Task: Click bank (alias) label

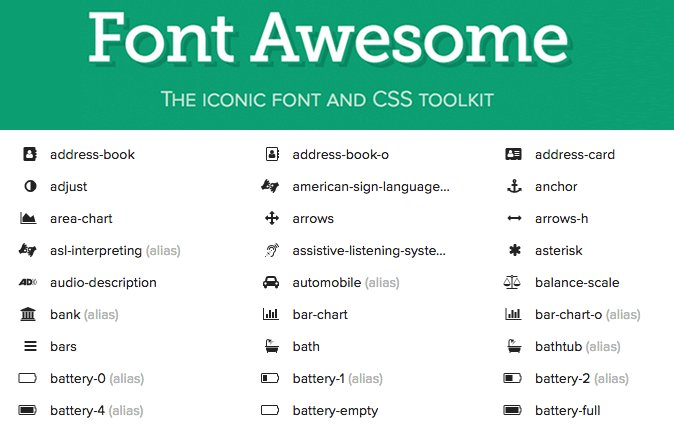Action: coord(84,314)
